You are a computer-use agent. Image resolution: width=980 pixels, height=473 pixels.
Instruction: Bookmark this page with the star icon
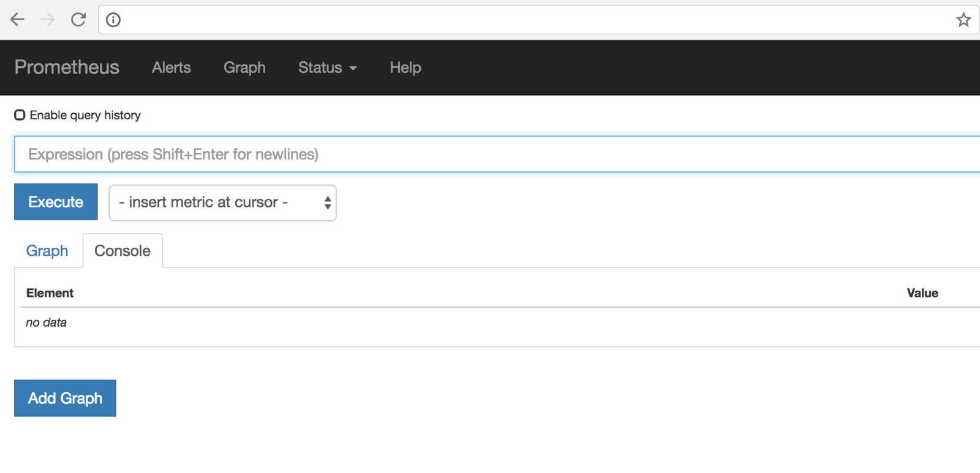963,20
